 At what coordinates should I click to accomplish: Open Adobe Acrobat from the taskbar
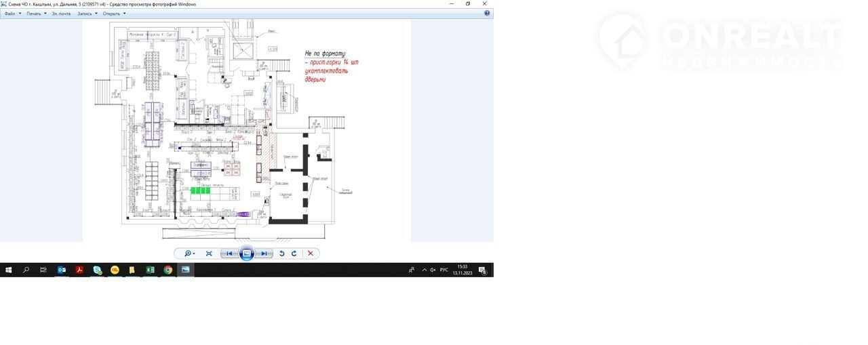[79, 270]
